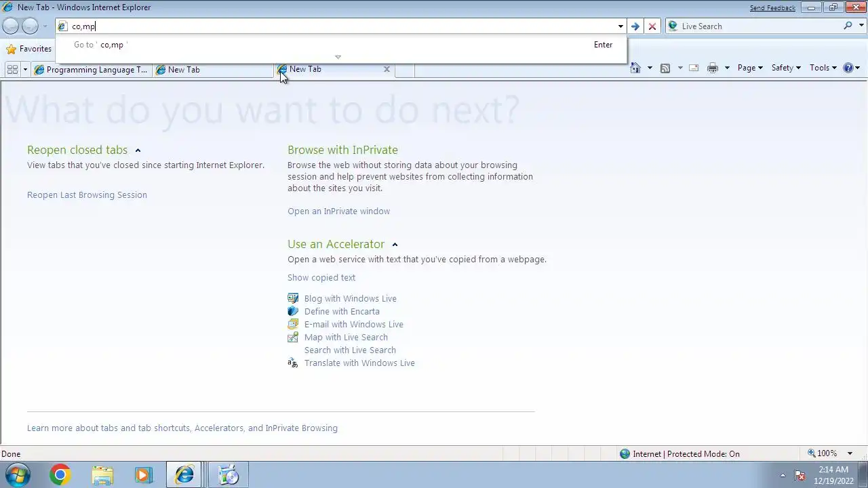Open the Help button dropdown arrow

858,68
